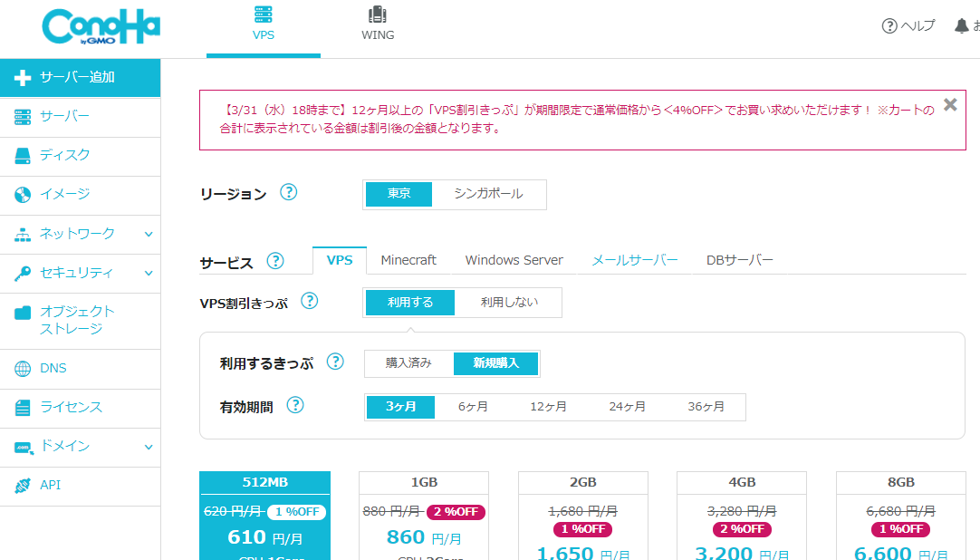Image resolution: width=980 pixels, height=560 pixels.
Task: Click the イメージ disc icon
Action: 23,195
